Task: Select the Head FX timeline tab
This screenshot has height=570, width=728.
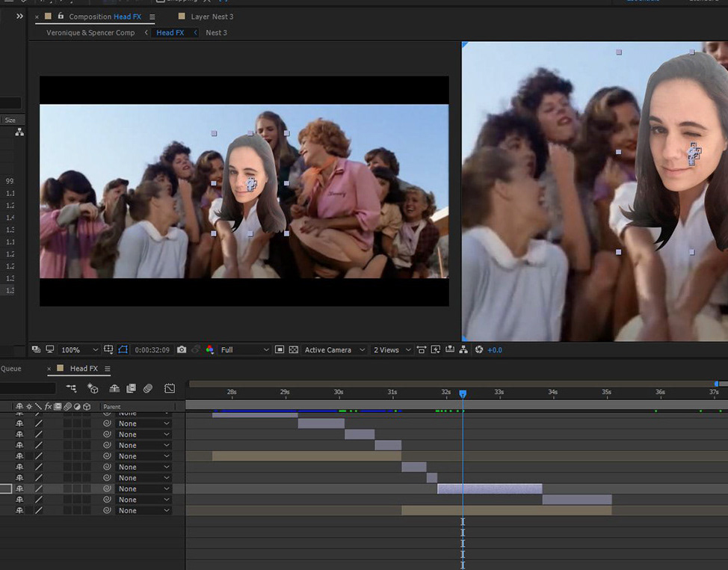Action: pyautogui.click(x=84, y=368)
